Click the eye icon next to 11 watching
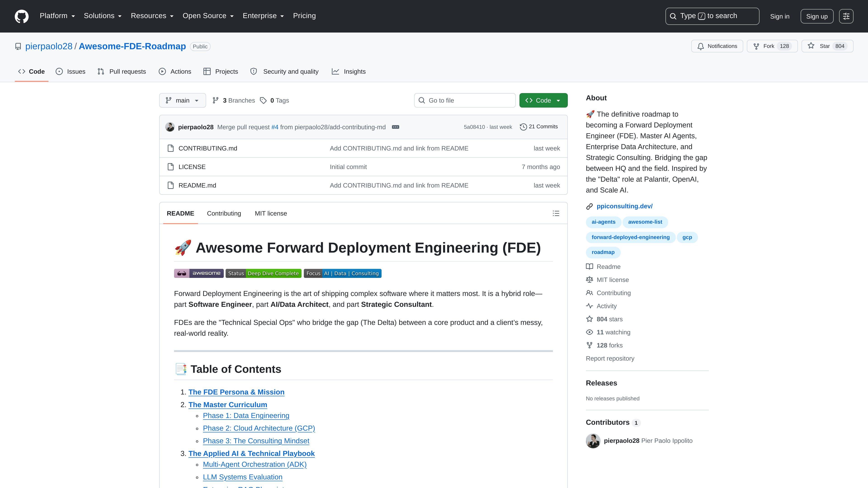 click(x=589, y=332)
